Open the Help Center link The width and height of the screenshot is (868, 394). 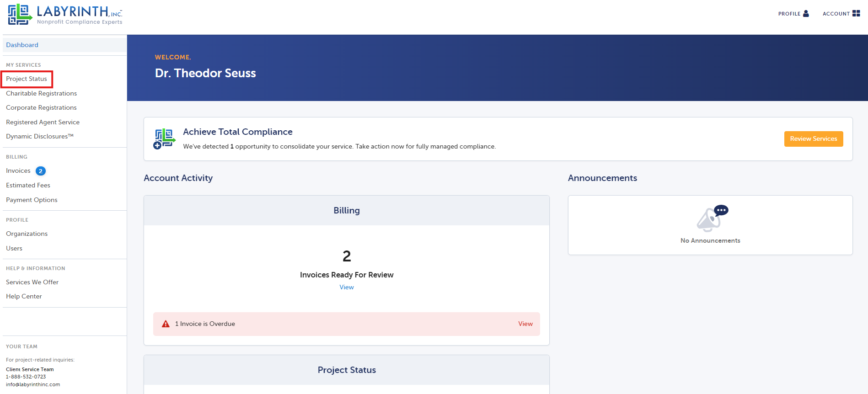coord(24,296)
